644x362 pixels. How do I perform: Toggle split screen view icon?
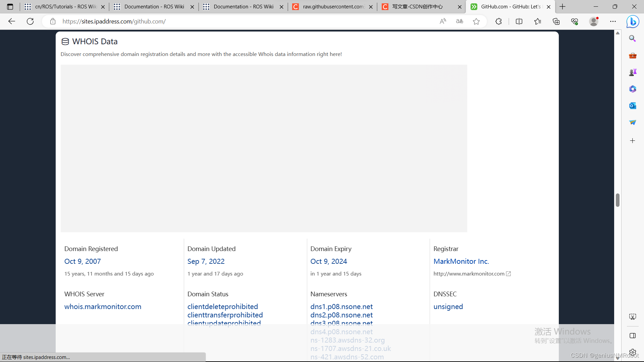point(519,21)
